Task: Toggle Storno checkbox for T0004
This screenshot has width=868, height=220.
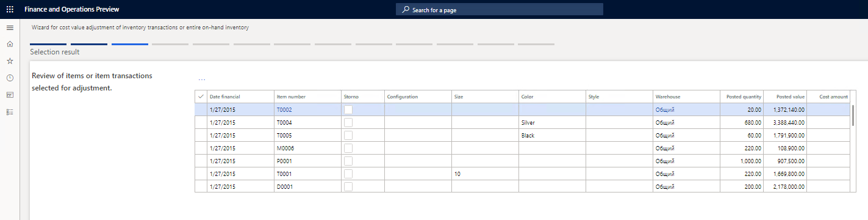Action: (348, 122)
